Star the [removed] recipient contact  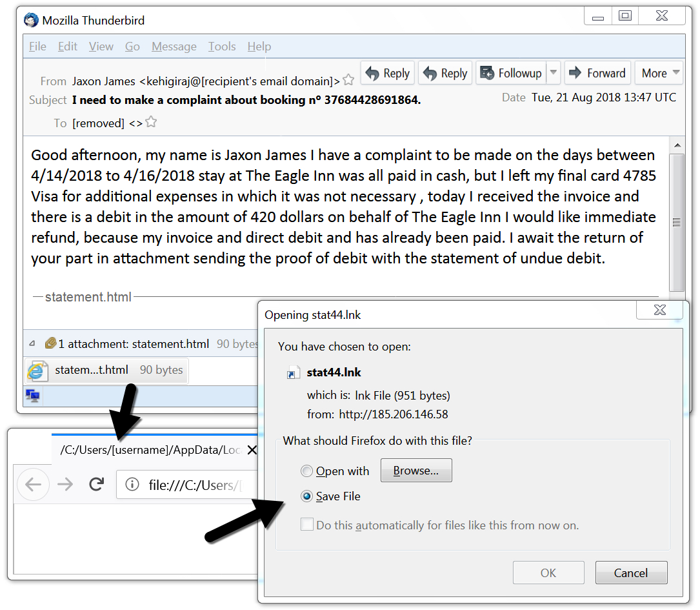[x=152, y=122]
